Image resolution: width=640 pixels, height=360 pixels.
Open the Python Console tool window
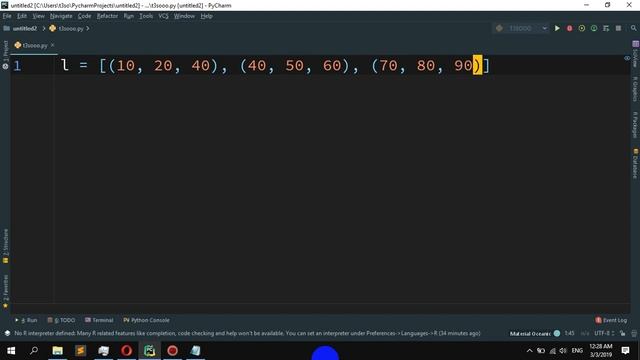click(146, 320)
